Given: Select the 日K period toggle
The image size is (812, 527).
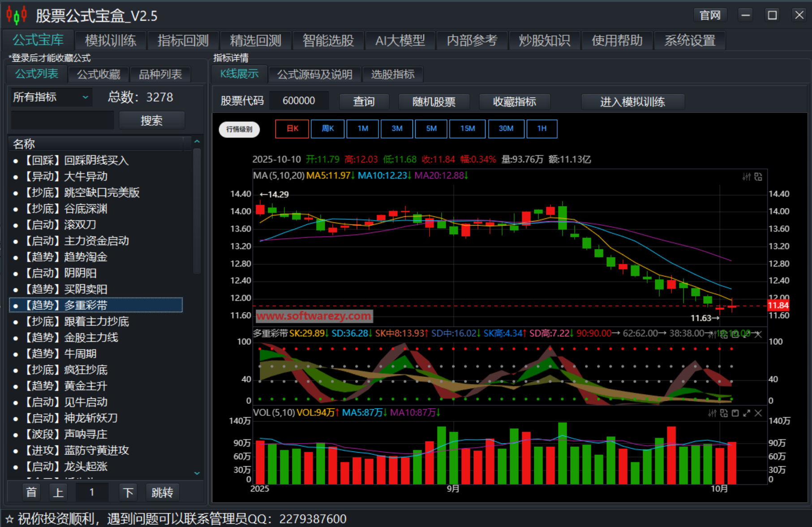Looking at the screenshot, I should 292,129.
